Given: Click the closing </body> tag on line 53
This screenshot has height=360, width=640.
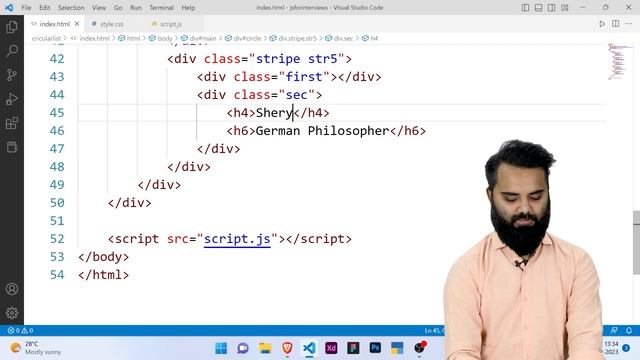Looking at the screenshot, I should (103, 257).
